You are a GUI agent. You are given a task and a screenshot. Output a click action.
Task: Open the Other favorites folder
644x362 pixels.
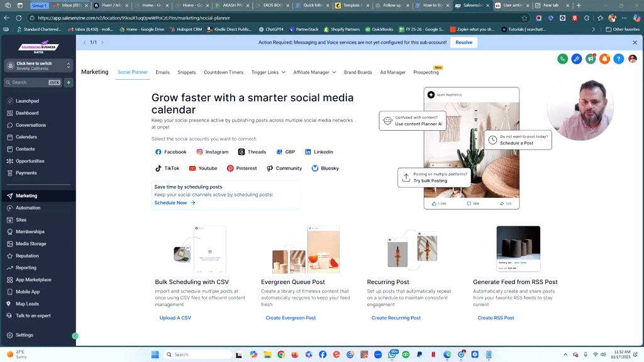tap(623, 30)
